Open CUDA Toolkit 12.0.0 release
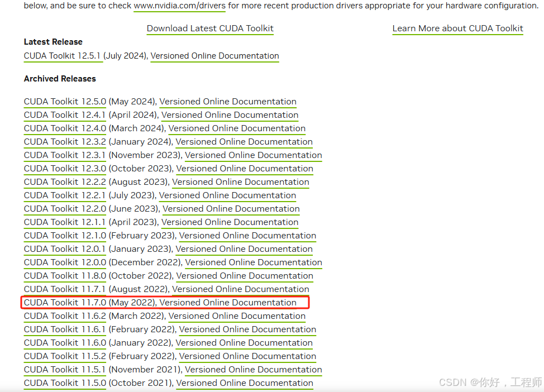This screenshot has height=392, width=544. [65, 262]
